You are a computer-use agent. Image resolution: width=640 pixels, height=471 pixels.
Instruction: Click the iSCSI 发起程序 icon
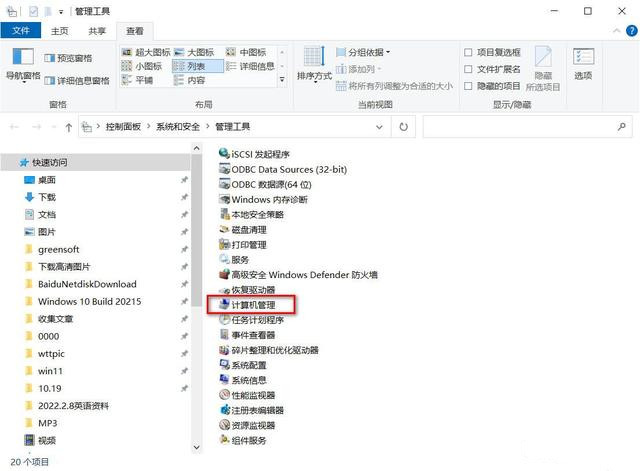coord(224,154)
